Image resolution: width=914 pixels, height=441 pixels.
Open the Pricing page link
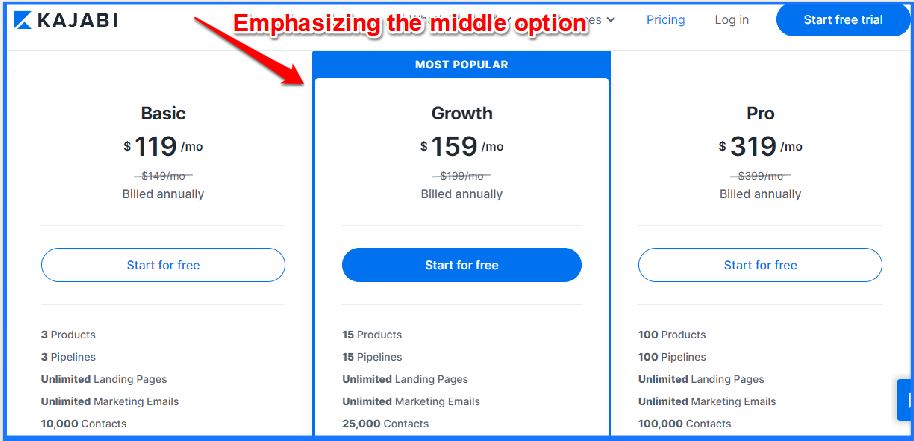click(x=666, y=20)
